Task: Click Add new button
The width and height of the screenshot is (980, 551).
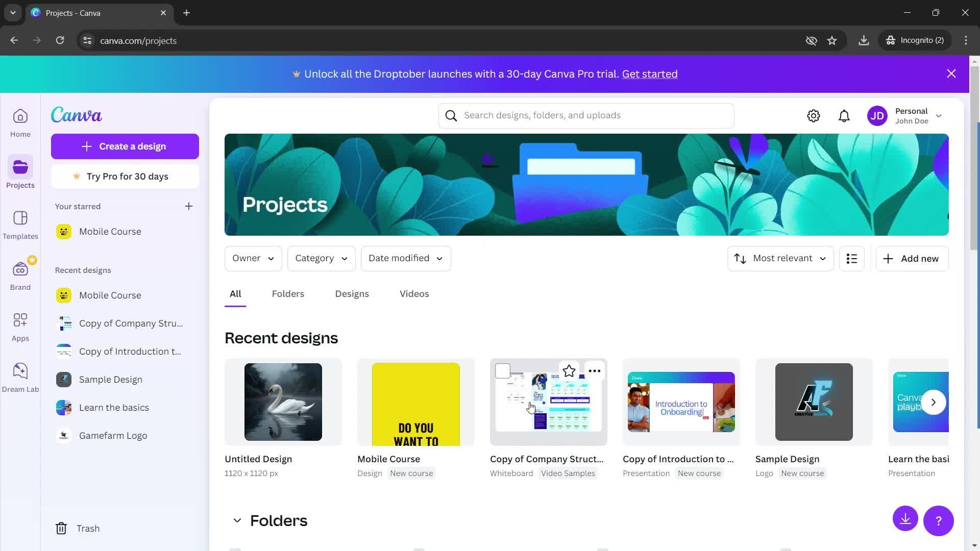Action: (911, 258)
